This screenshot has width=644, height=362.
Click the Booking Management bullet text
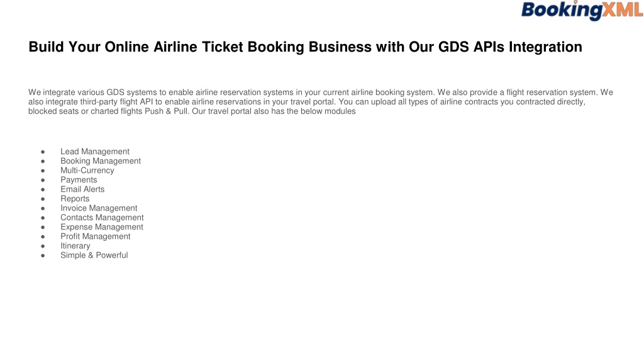tap(101, 161)
